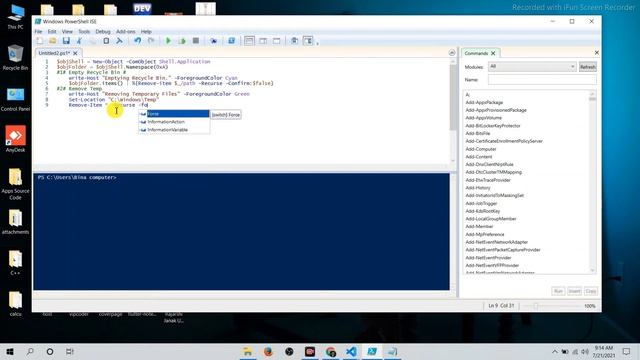Clear the console pane via toolbar icon
This screenshot has height=360, width=640.
point(119,41)
